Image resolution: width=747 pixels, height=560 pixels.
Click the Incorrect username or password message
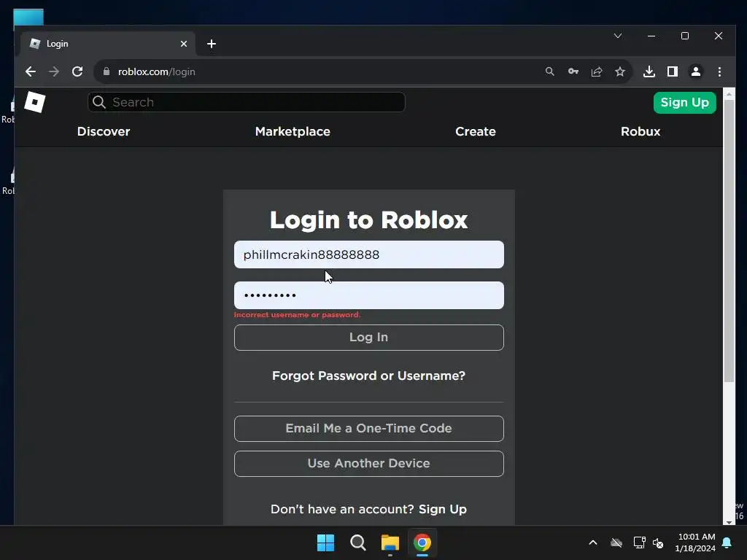(x=297, y=315)
